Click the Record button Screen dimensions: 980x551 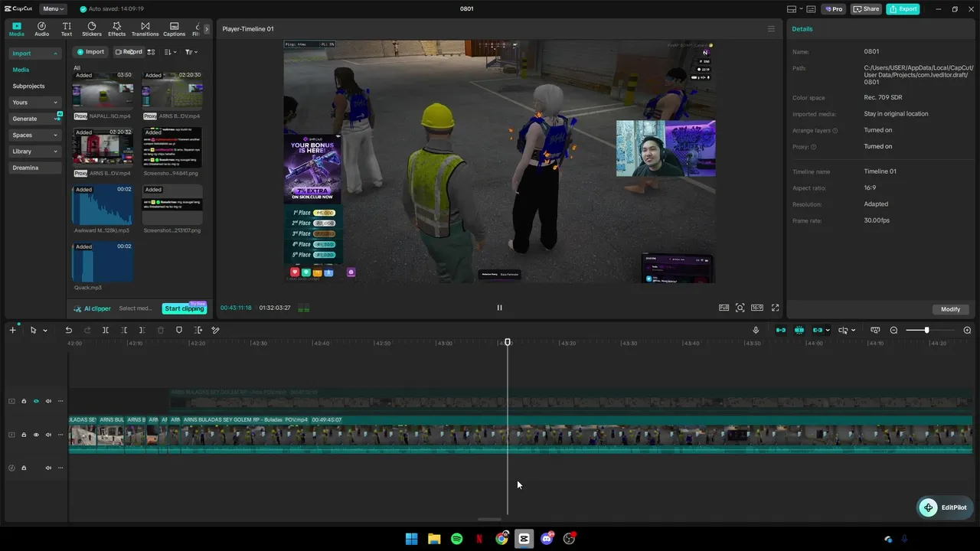point(128,52)
